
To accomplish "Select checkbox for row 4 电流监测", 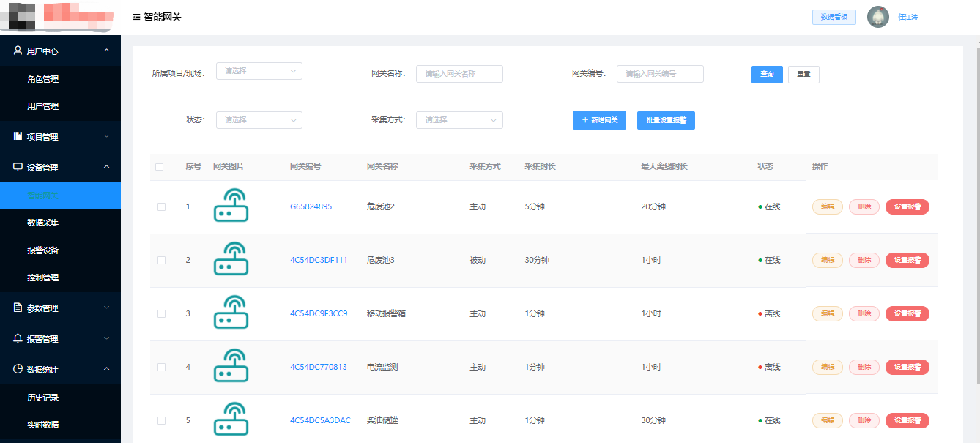I will click(161, 367).
